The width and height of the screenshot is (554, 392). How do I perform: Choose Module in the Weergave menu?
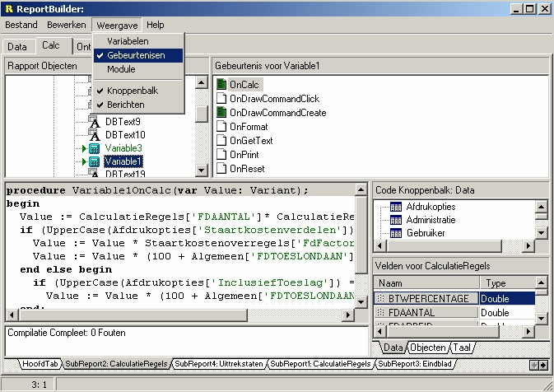tap(138, 69)
